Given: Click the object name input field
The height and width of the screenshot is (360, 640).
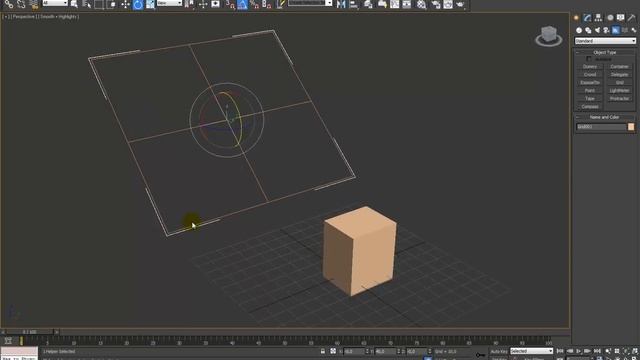Looking at the screenshot, I should click(x=601, y=127).
